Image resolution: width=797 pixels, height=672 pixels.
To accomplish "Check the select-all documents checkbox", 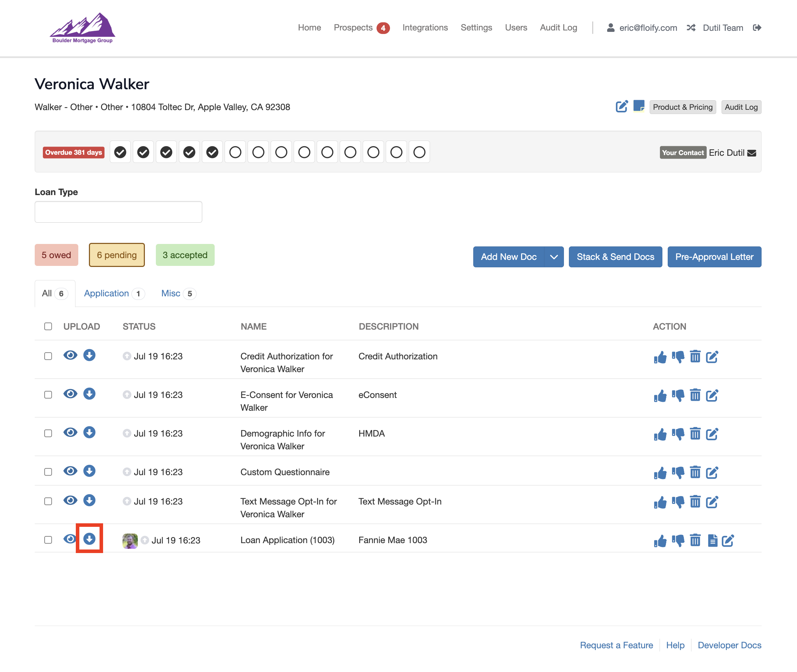I will 48,326.
